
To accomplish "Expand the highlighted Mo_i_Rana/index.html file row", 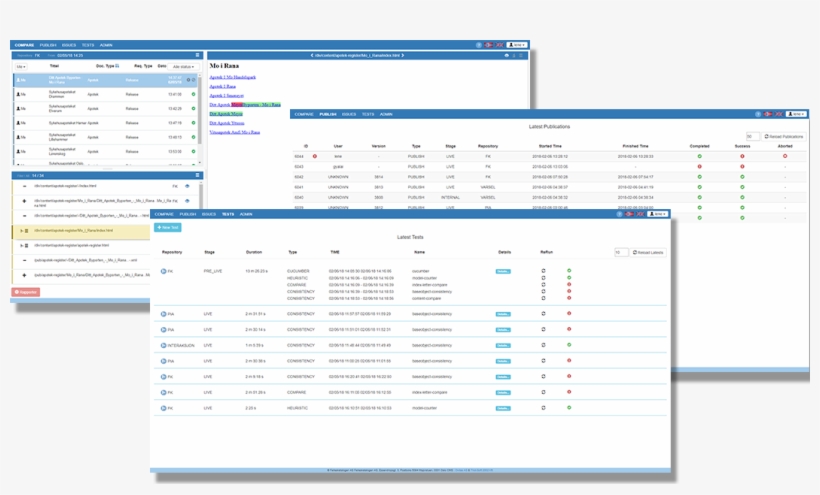I will point(21,231).
